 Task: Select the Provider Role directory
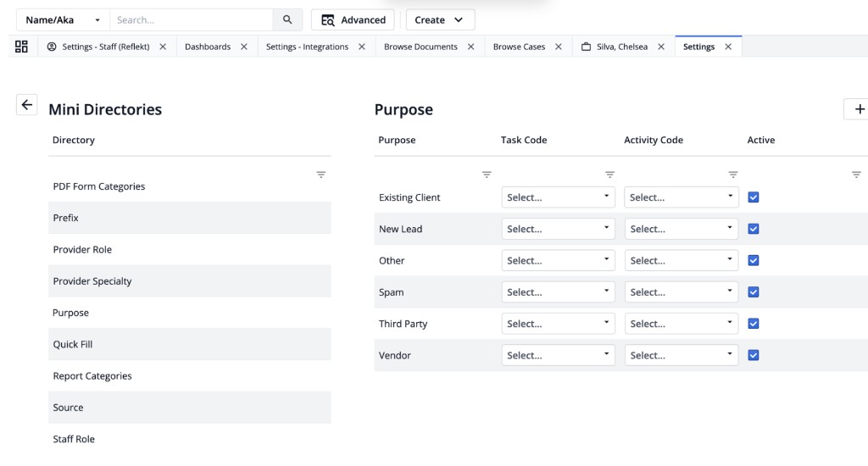click(190, 250)
